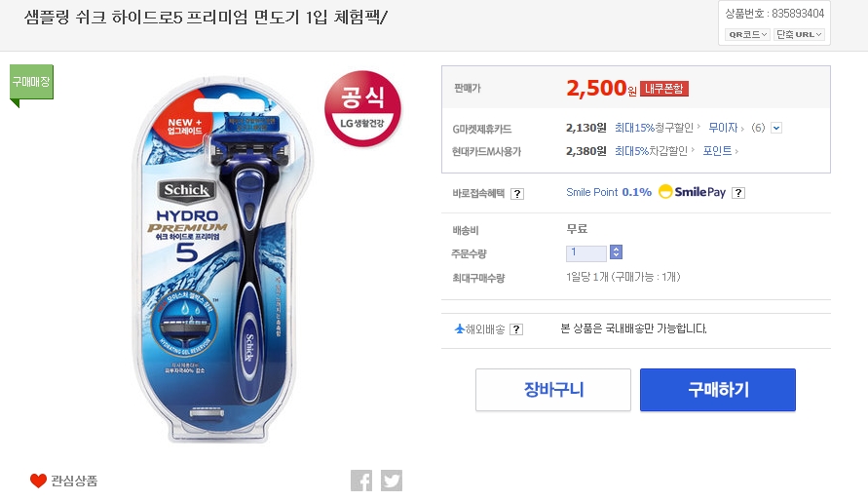Click the SmilePay logo
The image size is (868, 501).
[692, 192]
